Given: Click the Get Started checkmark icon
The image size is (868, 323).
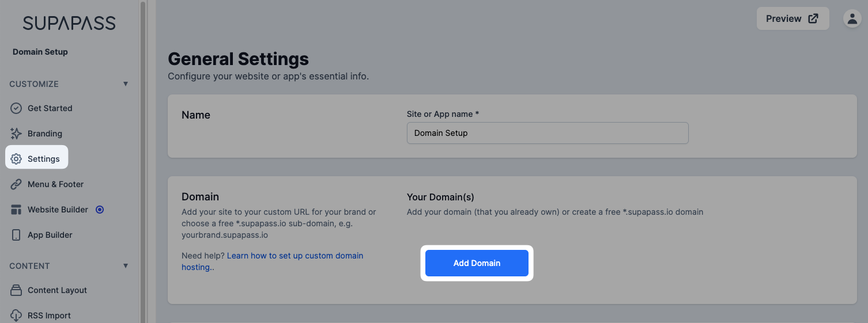Looking at the screenshot, I should click(16, 108).
